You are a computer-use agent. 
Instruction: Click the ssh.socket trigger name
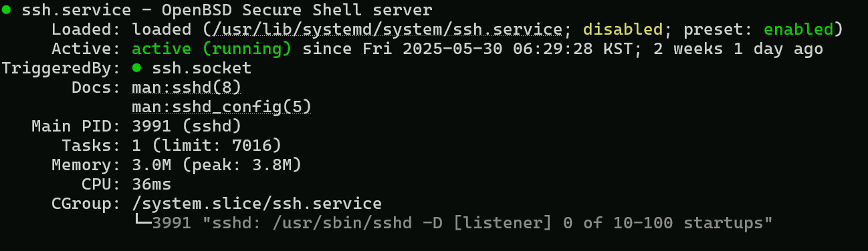pyautogui.click(x=202, y=68)
